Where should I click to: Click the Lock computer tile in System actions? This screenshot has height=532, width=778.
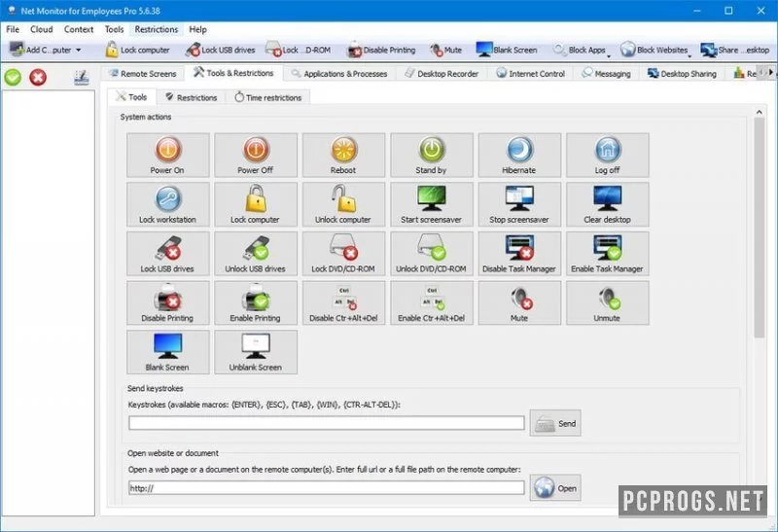[x=256, y=204]
